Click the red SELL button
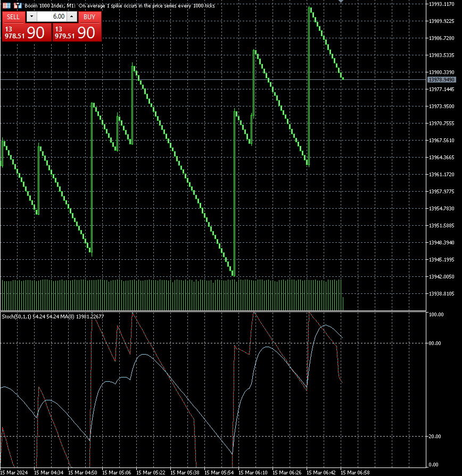 pyautogui.click(x=13, y=17)
